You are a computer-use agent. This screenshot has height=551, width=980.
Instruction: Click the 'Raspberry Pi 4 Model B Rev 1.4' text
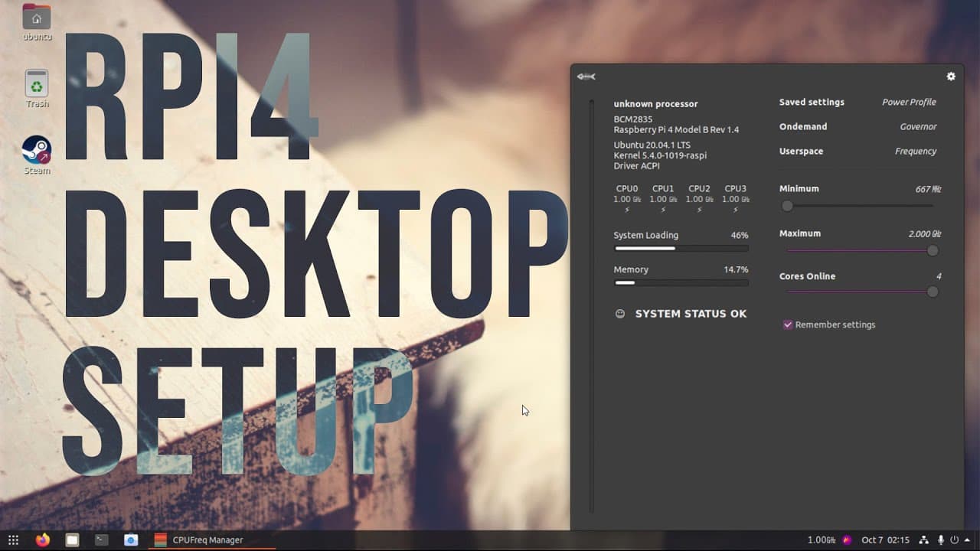pyautogui.click(x=676, y=130)
